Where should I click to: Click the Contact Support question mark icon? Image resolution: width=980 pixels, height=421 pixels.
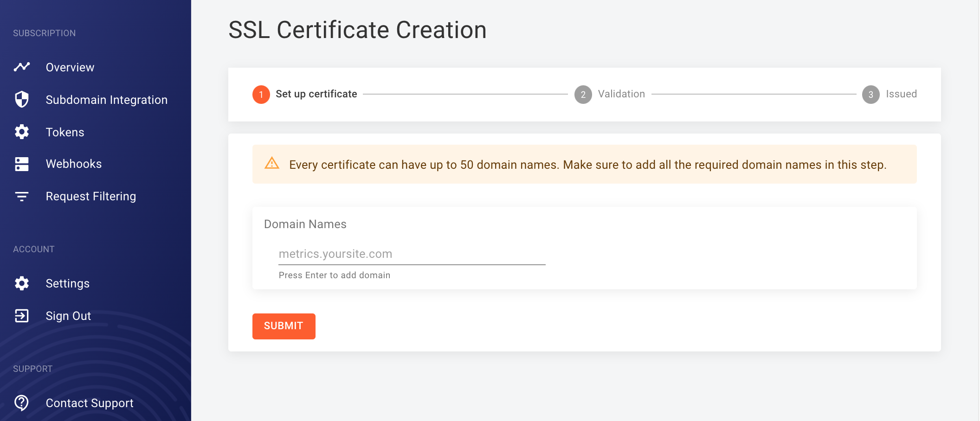coord(22,403)
